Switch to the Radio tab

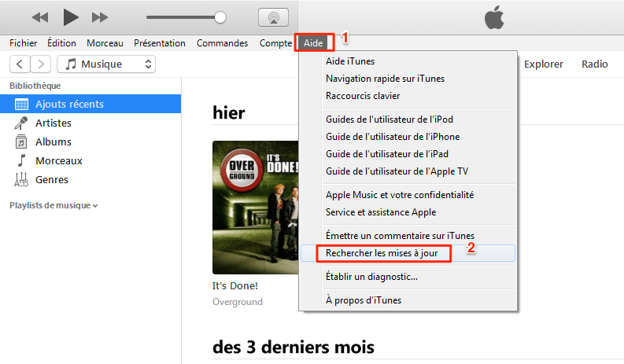click(595, 64)
